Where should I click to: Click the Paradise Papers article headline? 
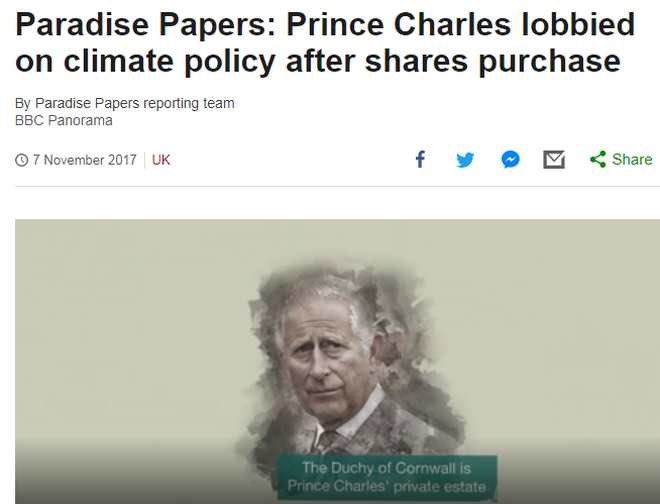tap(325, 43)
